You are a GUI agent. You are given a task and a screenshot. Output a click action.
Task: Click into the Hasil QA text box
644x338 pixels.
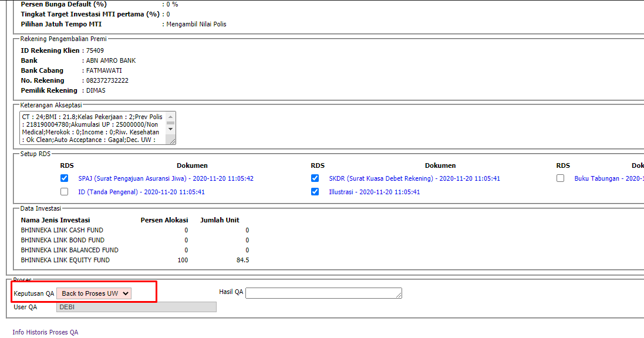point(322,293)
